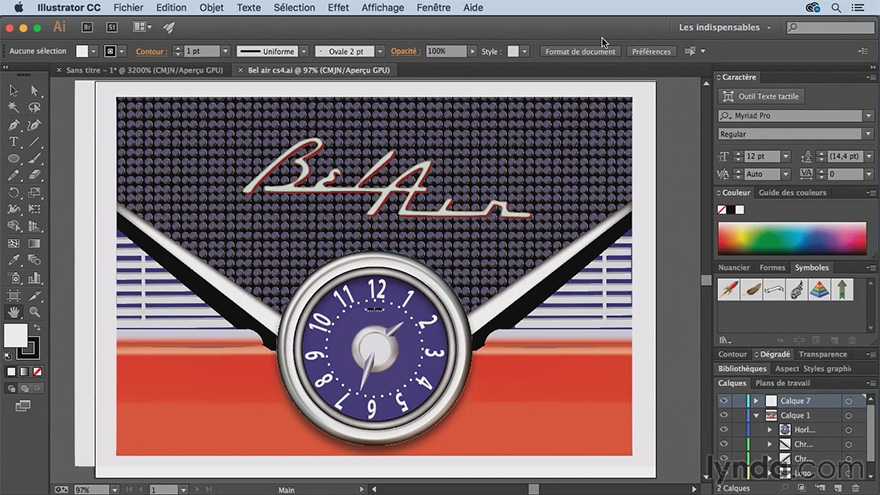Image resolution: width=880 pixels, height=495 pixels.
Task: Switch to Sans titre - 1 document tab
Action: pyautogui.click(x=144, y=70)
